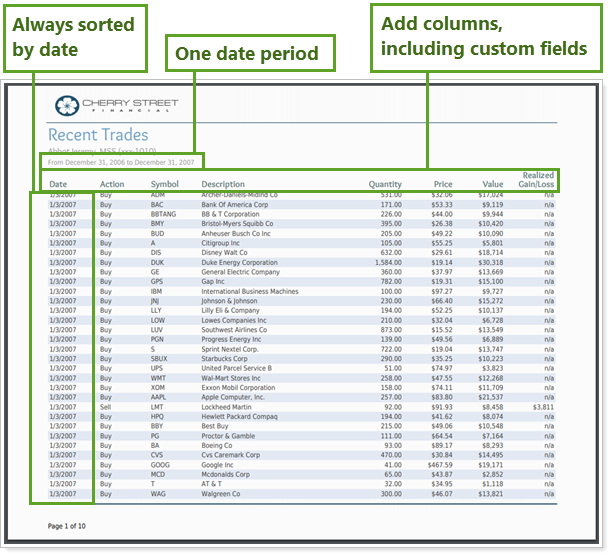
Task: Click the Symbol column header
Action: click(x=165, y=184)
